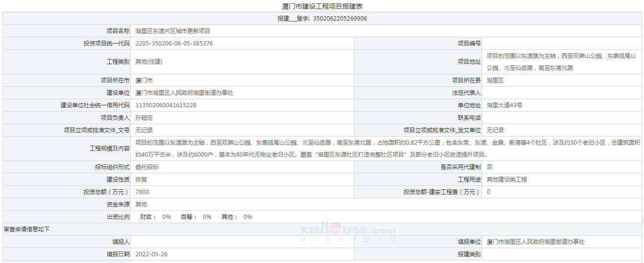Screen dimensions: 644x263
Task: Click the 招标组织形式 value 委托招标
Action: pos(147,167)
